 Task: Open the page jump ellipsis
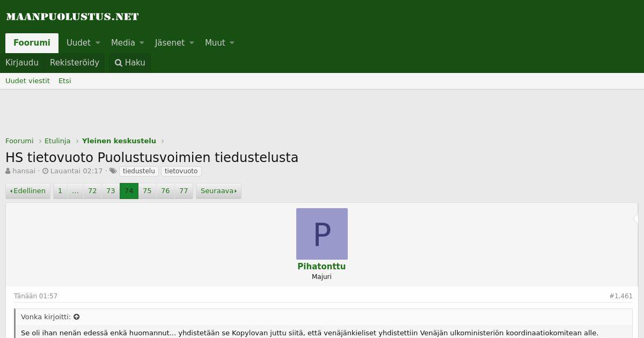(x=75, y=191)
